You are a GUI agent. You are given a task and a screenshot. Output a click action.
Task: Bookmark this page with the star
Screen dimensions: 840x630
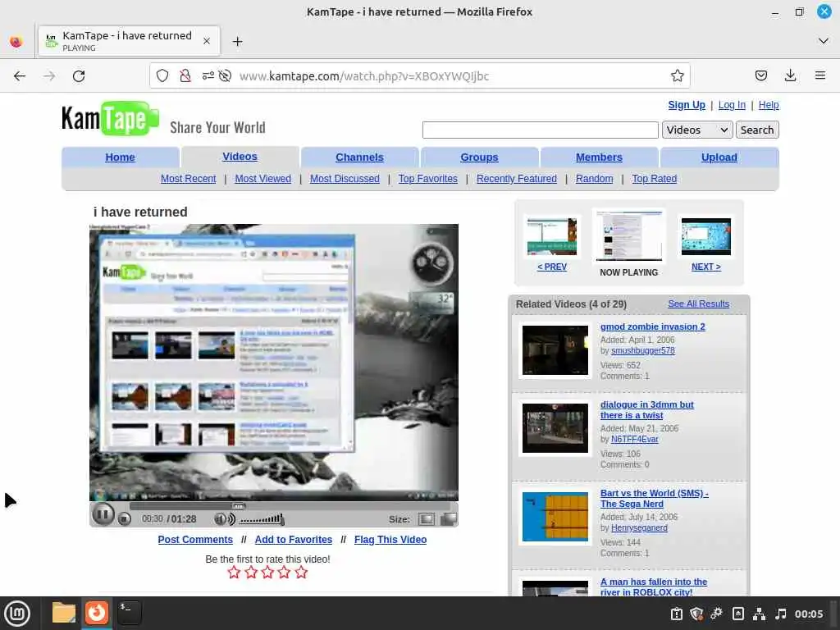pos(677,76)
